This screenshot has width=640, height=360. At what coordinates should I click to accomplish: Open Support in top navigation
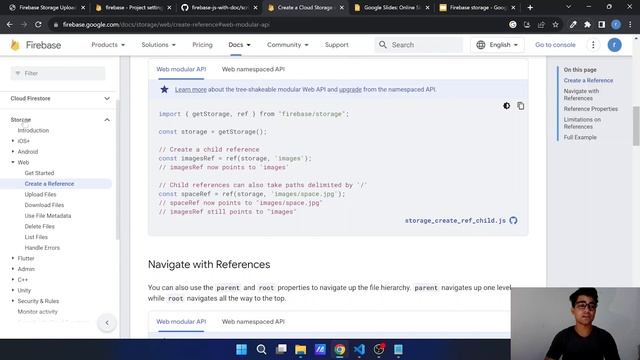click(337, 45)
